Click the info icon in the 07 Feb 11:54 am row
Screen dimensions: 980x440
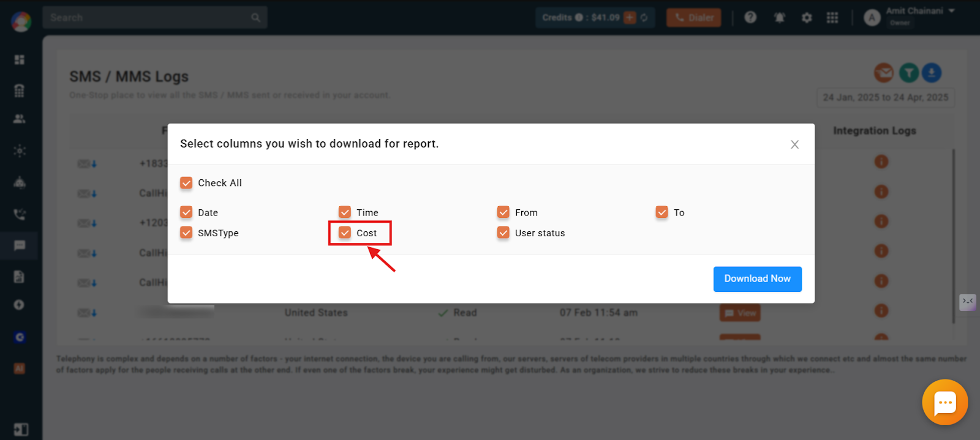tap(881, 311)
